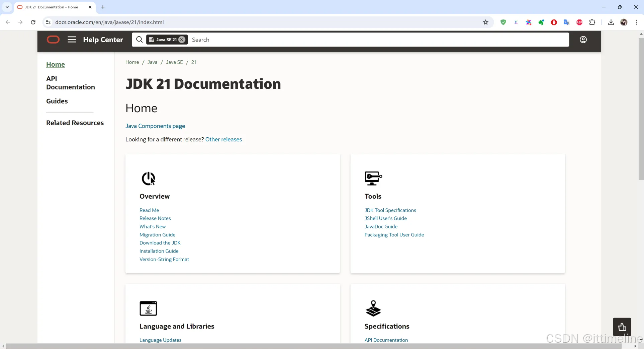The width and height of the screenshot is (644, 349).
Task: Open the JShell User's Guide link
Action: [x=386, y=218]
